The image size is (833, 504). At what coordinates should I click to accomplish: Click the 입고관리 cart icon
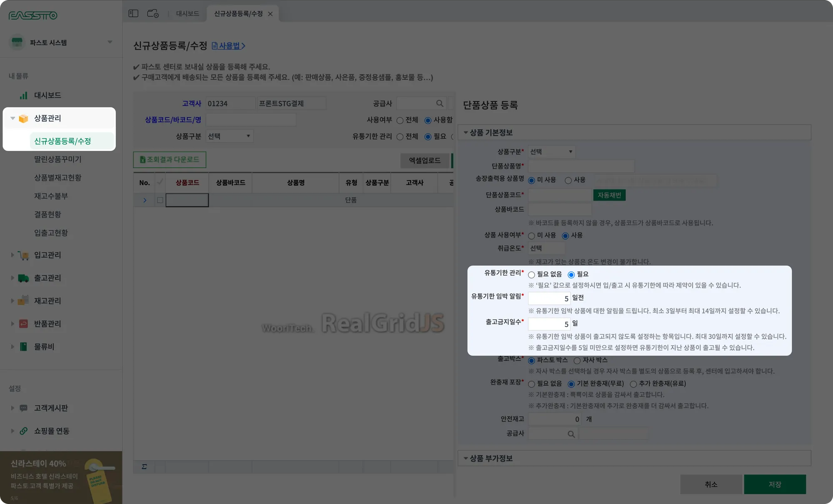tap(24, 255)
